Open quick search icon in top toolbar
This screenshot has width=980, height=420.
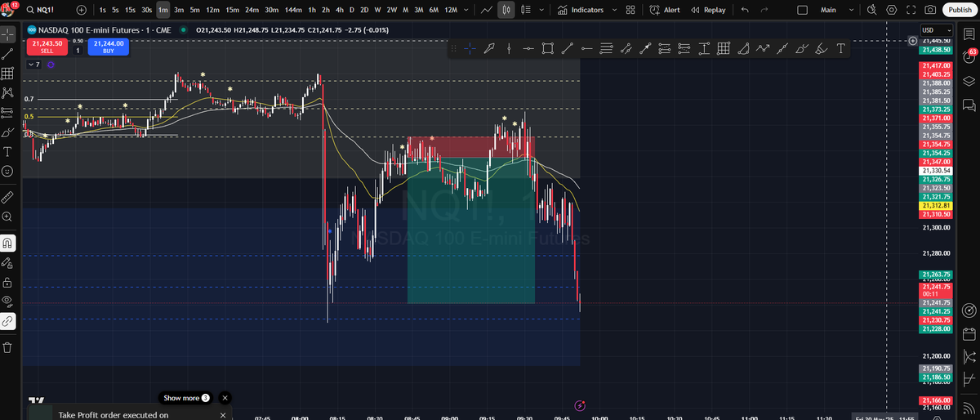[x=871, y=10]
